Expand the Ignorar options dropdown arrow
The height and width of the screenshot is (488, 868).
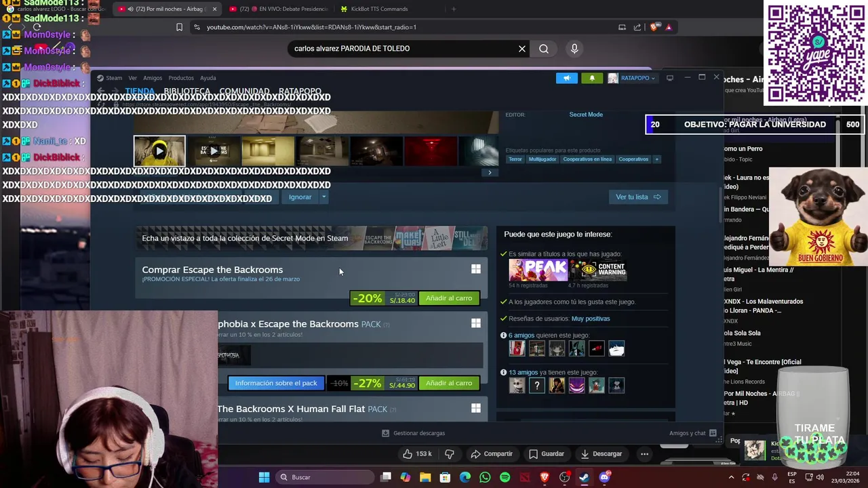point(324,197)
